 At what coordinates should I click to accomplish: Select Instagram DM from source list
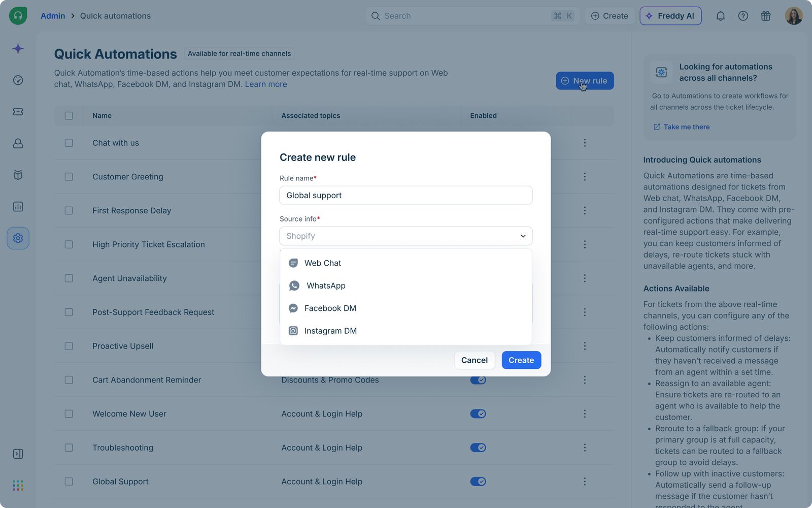coord(406,331)
